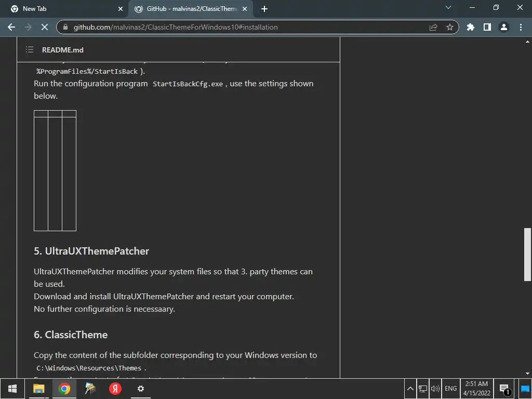Click the forward navigation arrow
Image resolution: width=532 pixels, height=399 pixels.
[28, 27]
